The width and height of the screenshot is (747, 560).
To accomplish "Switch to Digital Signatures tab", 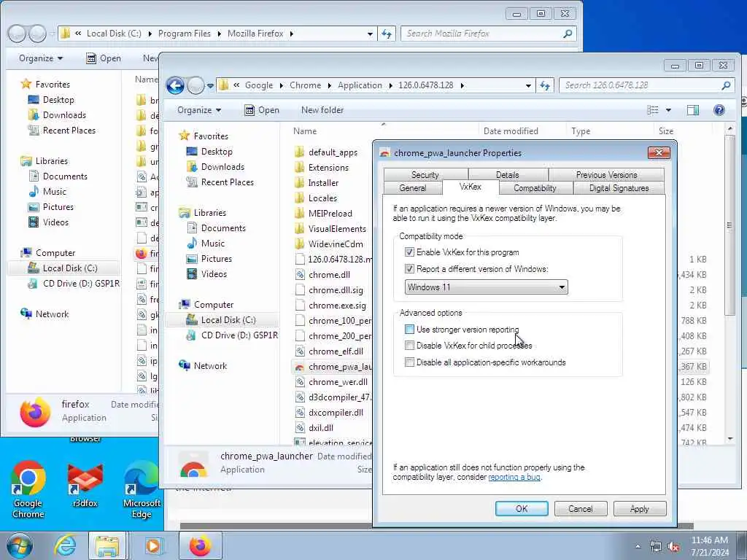I will (619, 188).
